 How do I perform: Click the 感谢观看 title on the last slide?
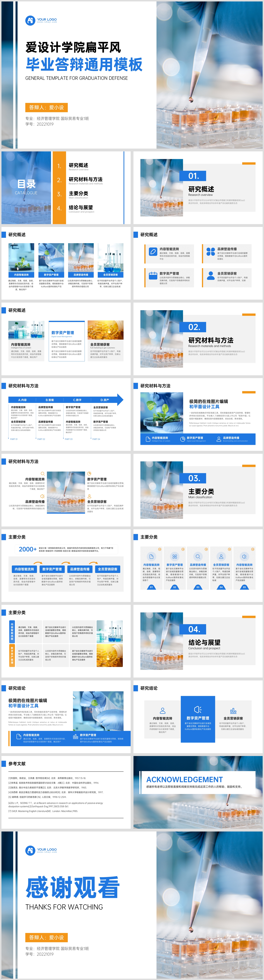click(73, 887)
